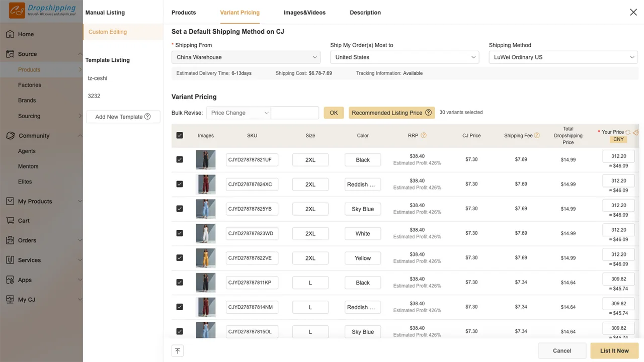Image resolution: width=644 pixels, height=362 pixels.
Task: Uncheck the CJYD278787821UF variant checkbox
Action: (x=180, y=159)
